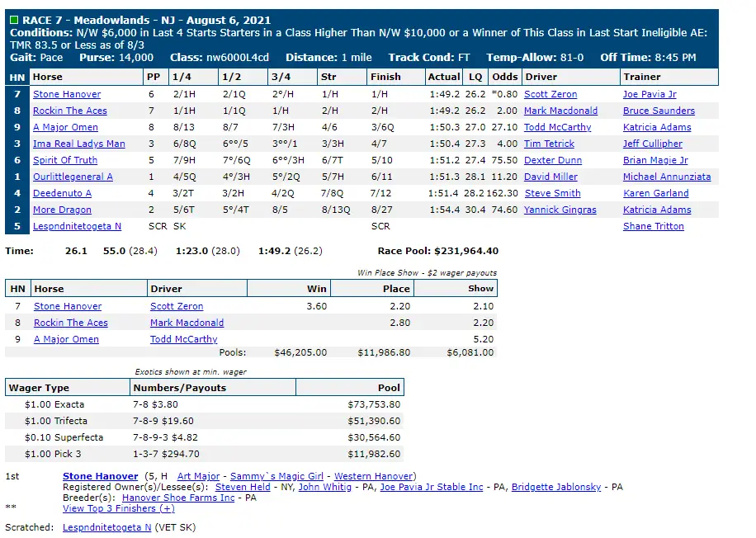Open Stone Hanover in the race results table
Screen dimensions: 756x538
click(67, 94)
